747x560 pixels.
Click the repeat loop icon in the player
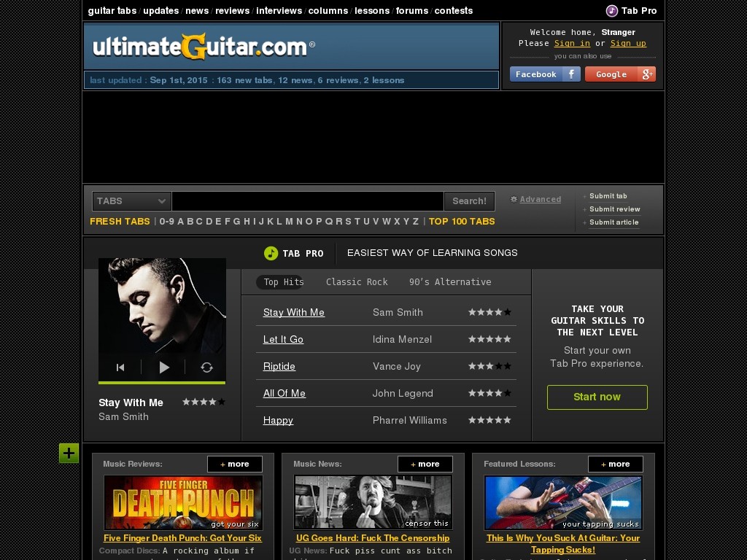(206, 367)
